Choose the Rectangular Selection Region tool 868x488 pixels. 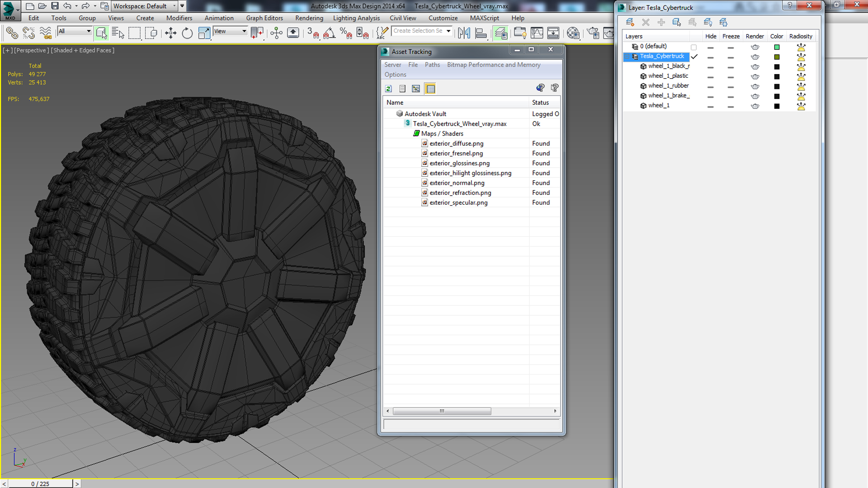[134, 33]
